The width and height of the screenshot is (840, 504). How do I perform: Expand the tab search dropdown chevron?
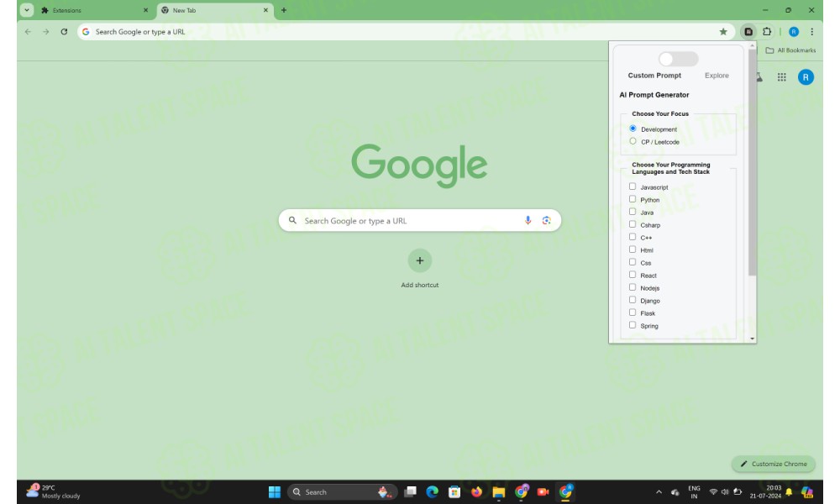[x=27, y=10]
